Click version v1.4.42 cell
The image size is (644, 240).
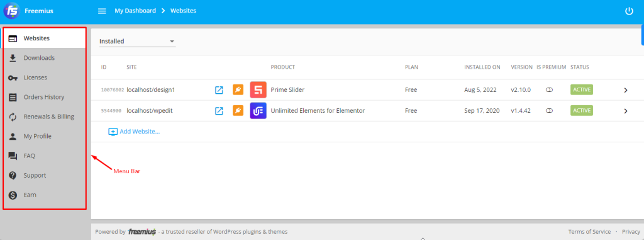click(521, 111)
